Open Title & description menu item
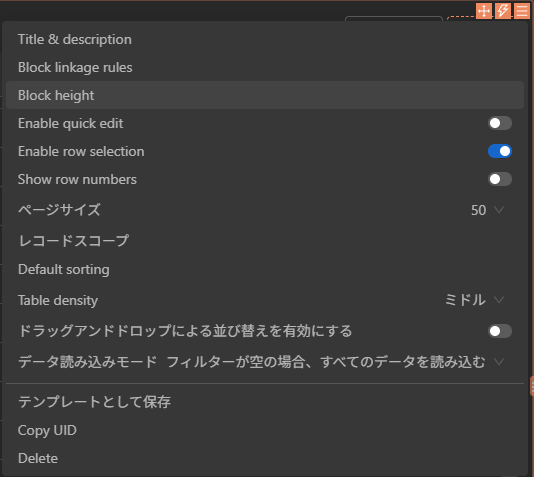Viewport: 534px width, 477px height. click(x=265, y=39)
